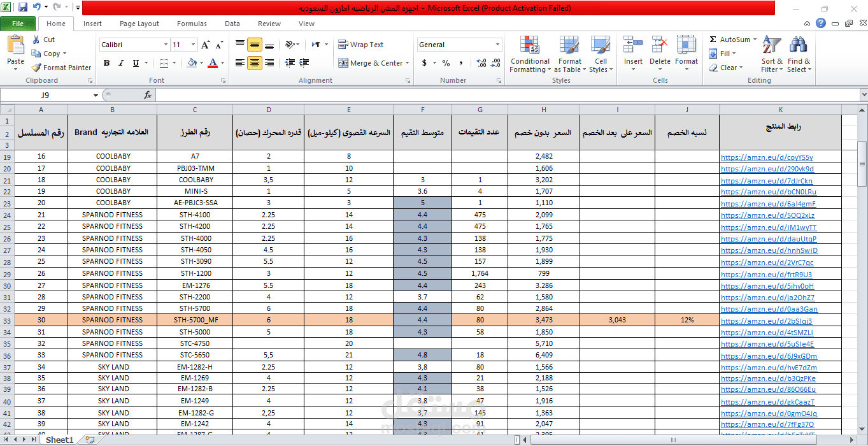868x446 pixels.
Task: Apply comma style number format
Action: (460, 63)
